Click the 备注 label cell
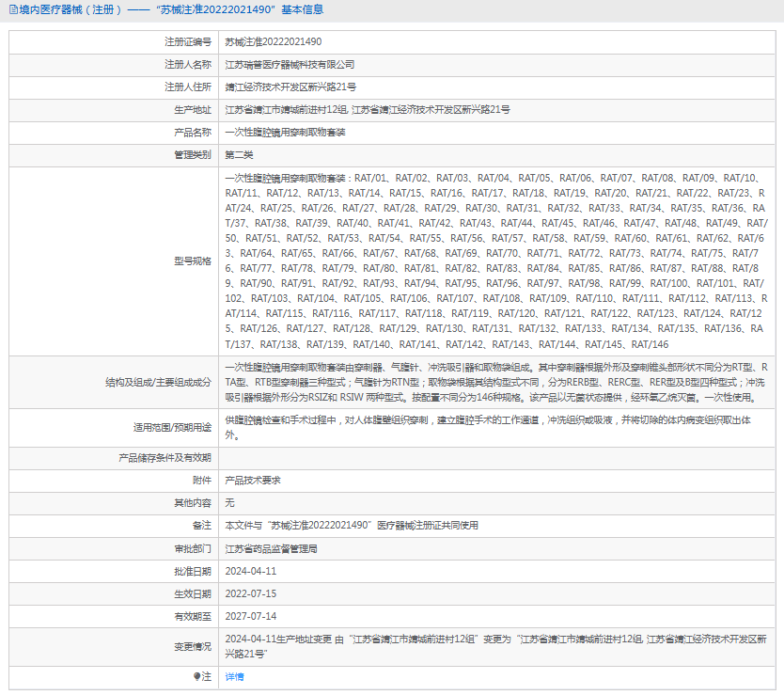The image size is (784, 695). click(x=114, y=526)
